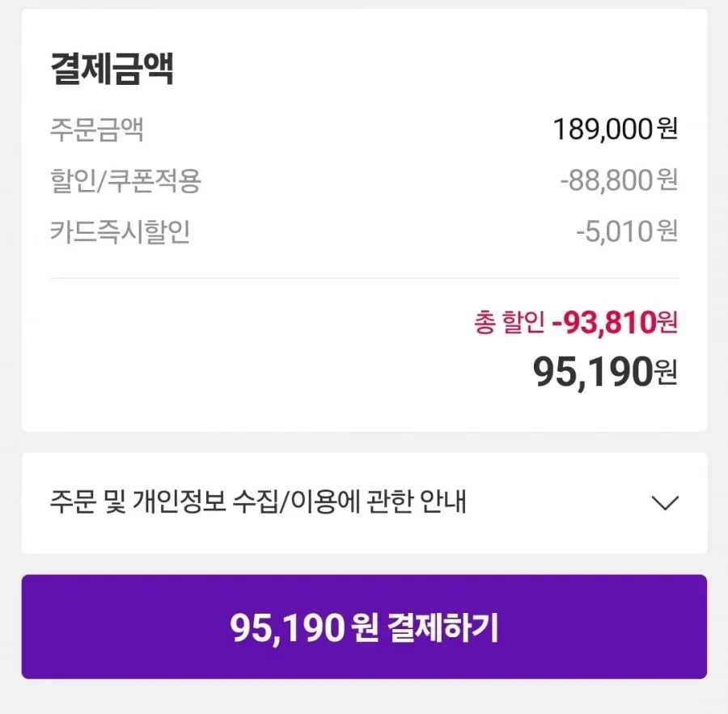Expand the 주문 및 개인정보 안내 chevron
This screenshot has height=714, width=728.
[665, 503]
